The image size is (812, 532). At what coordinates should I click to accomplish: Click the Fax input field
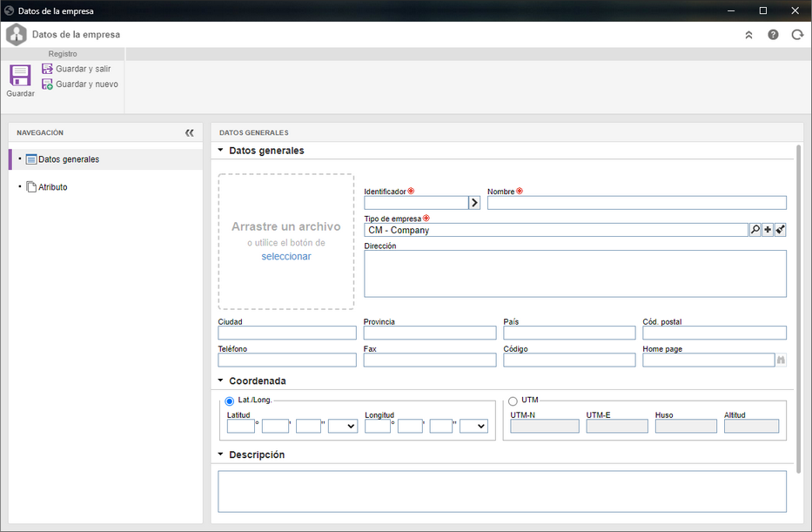[x=430, y=360]
